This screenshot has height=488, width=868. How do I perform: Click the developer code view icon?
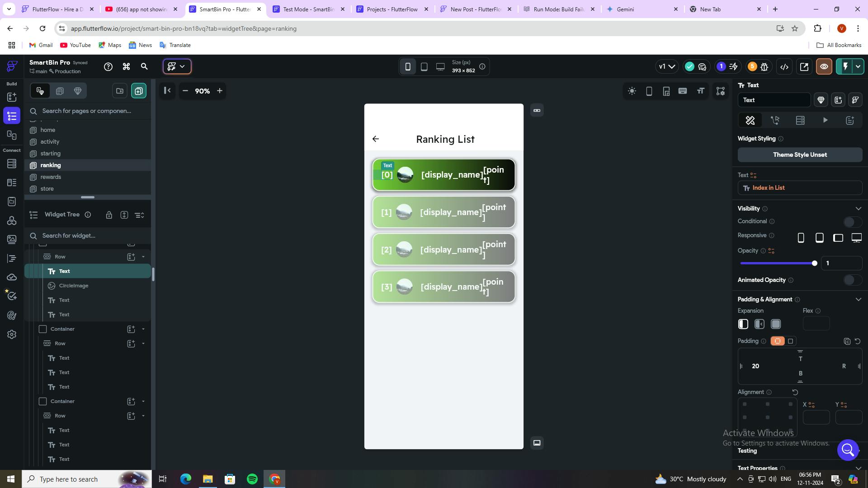pos(784,67)
